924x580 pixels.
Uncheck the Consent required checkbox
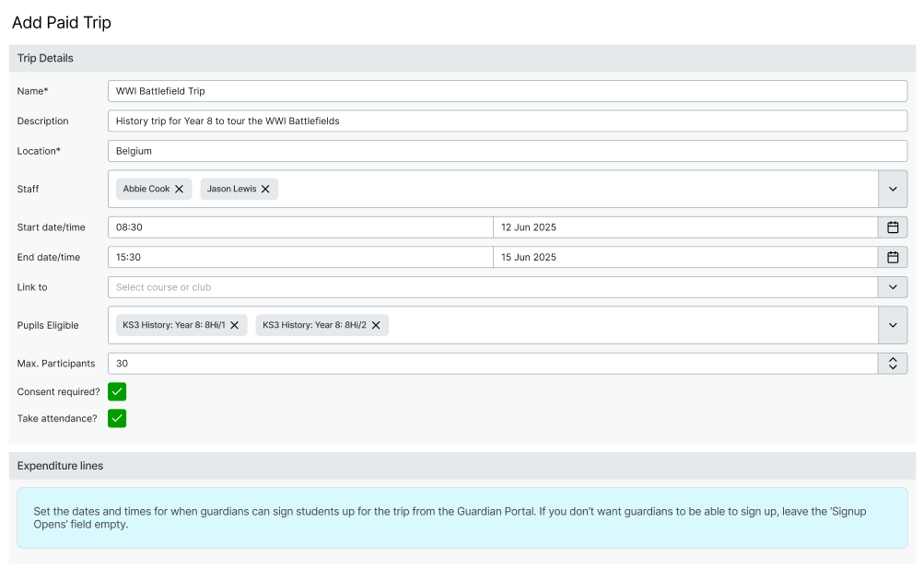(116, 390)
